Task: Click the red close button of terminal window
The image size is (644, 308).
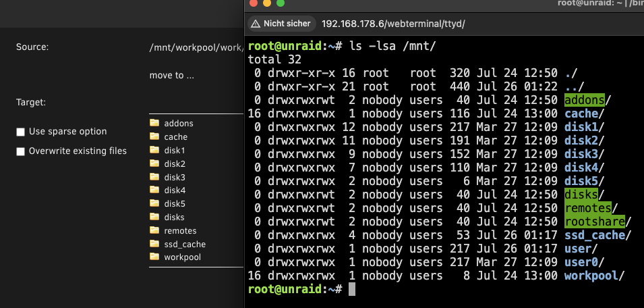Action: tap(254, 3)
